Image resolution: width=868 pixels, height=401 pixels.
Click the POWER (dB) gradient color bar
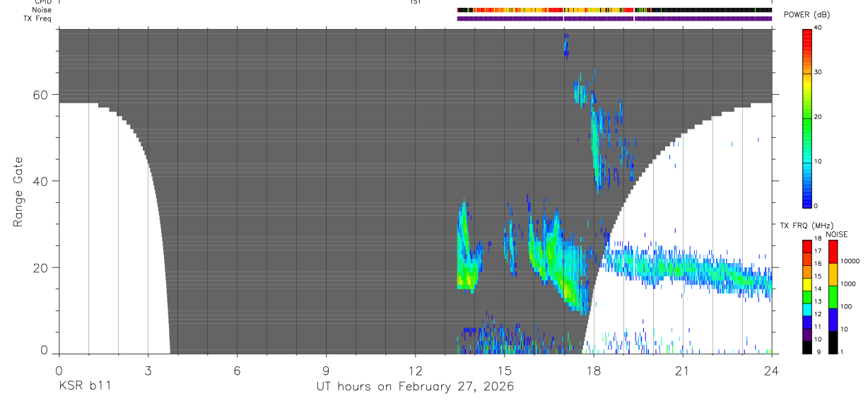click(807, 117)
